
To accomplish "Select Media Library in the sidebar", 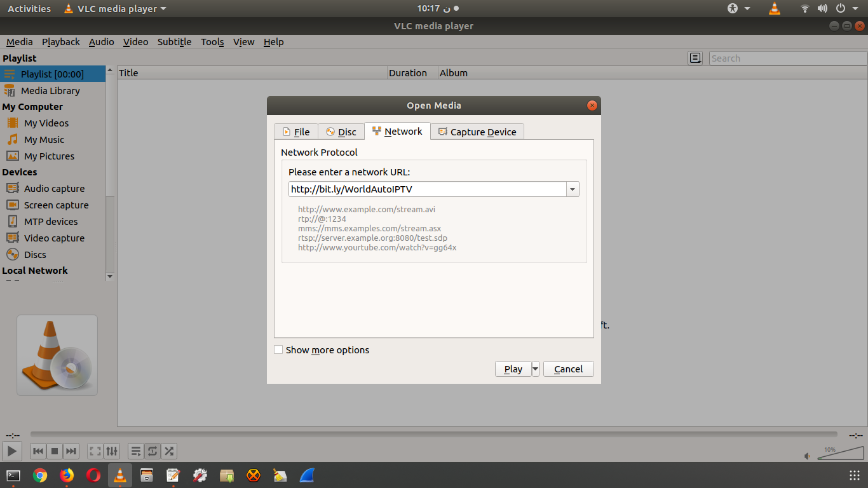I will (53, 91).
